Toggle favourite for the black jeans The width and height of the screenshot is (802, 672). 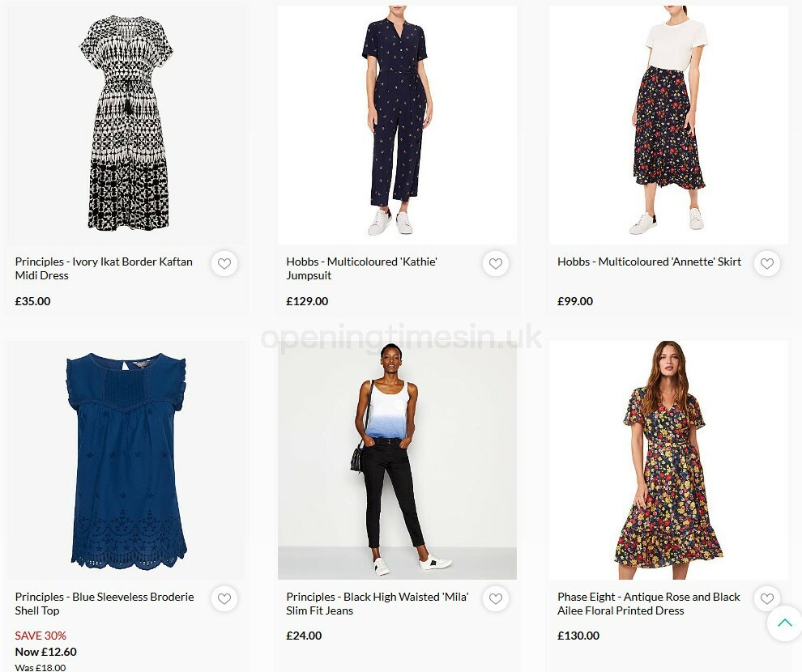495,598
